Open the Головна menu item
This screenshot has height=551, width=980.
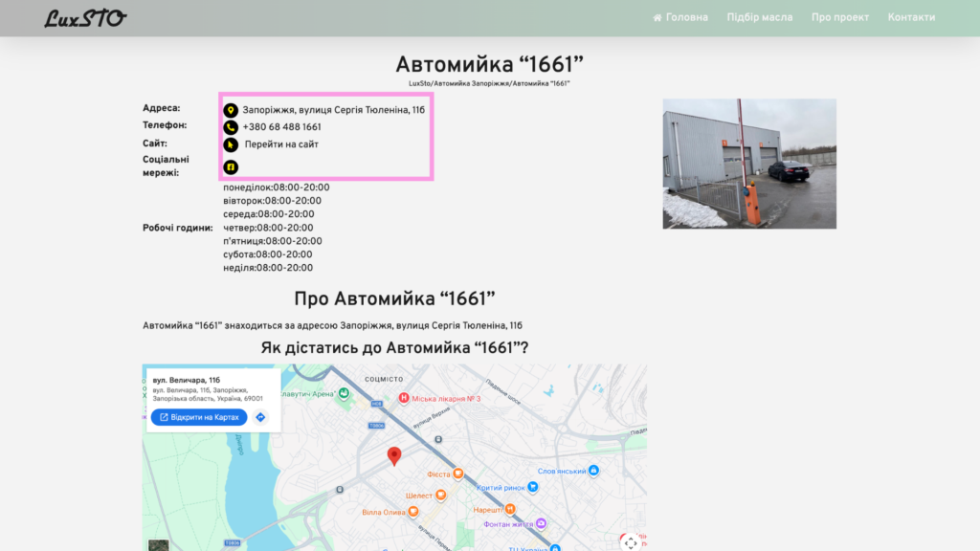click(x=680, y=17)
